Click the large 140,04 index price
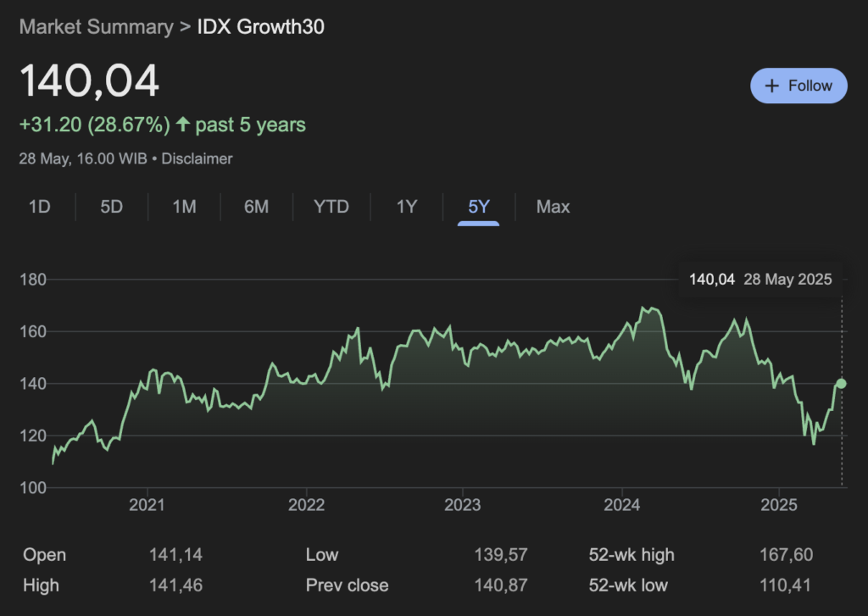Viewport: 868px width, 616px height. [90, 81]
